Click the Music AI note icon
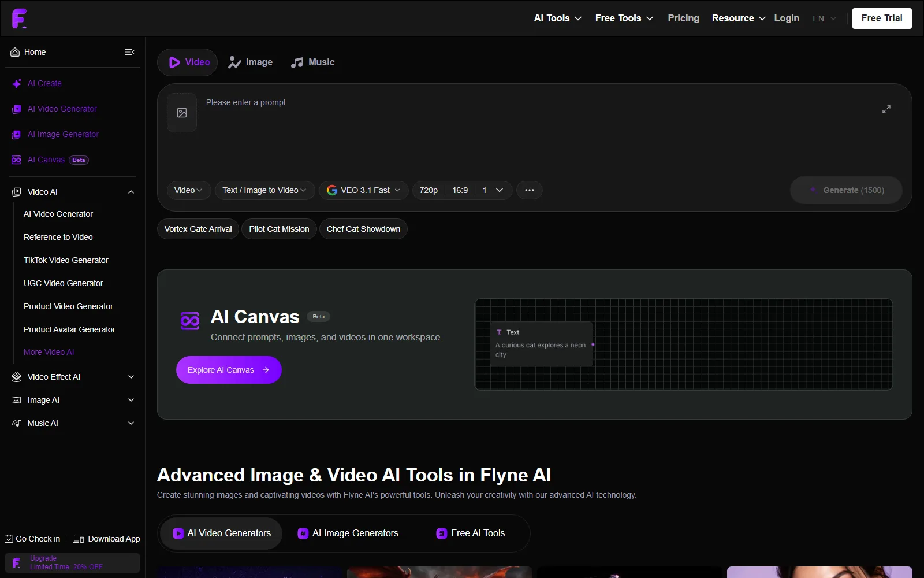This screenshot has width=924, height=578. coord(17,423)
